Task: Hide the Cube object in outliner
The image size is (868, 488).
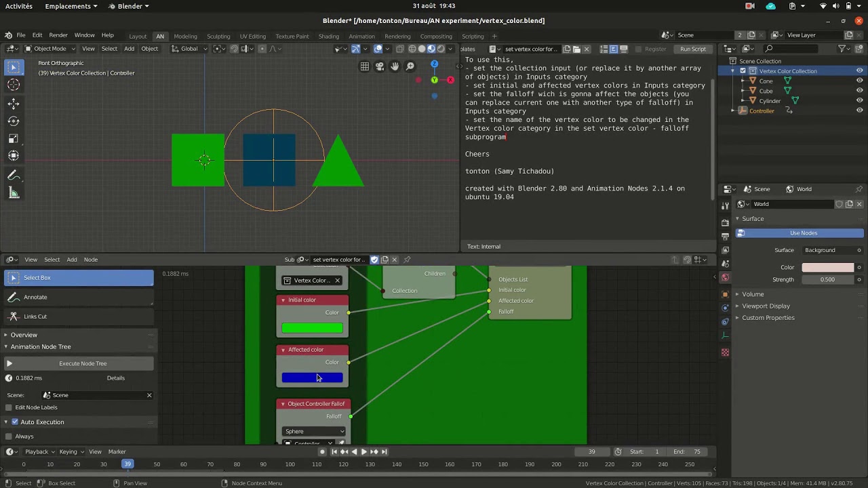Action: point(859,91)
